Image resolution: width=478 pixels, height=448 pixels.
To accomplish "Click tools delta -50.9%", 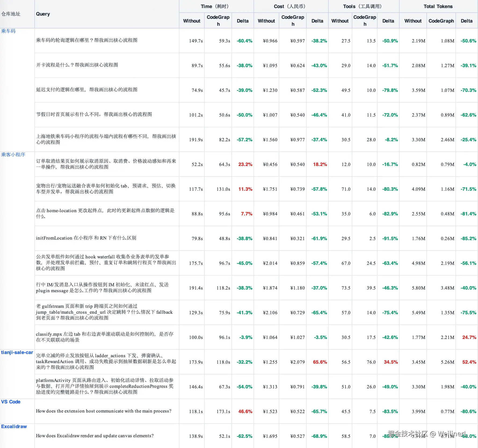I will 390,41.
